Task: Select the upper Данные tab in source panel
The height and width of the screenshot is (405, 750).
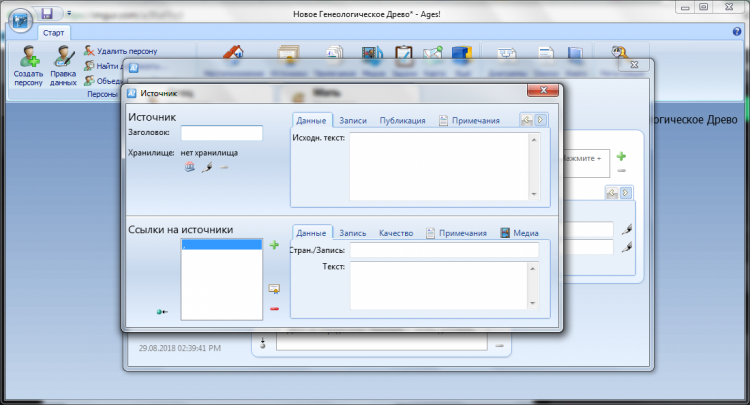Action: click(x=311, y=120)
